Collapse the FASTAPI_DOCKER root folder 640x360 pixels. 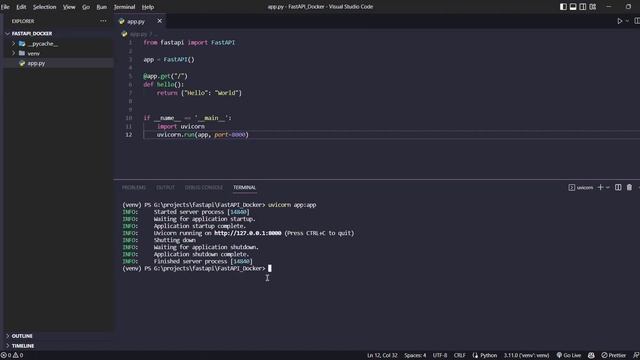32,33
